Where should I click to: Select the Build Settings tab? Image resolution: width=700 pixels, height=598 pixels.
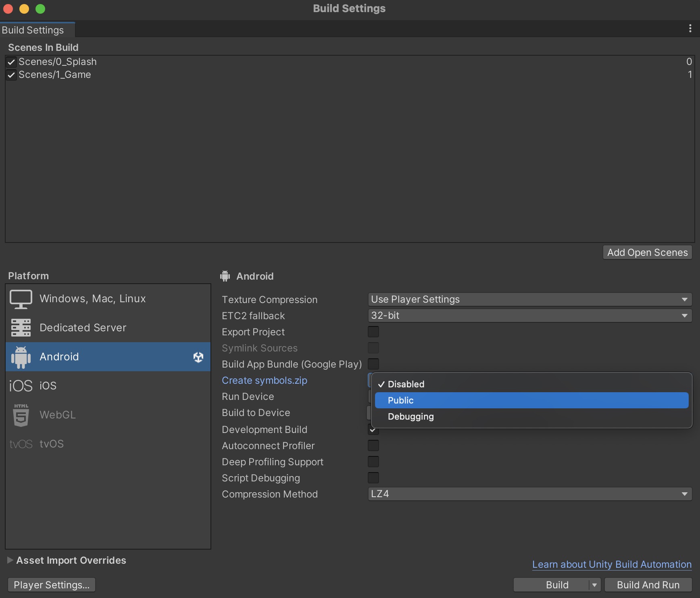[x=37, y=30]
